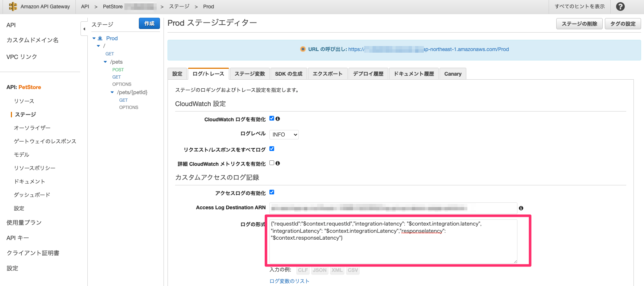644x286 pixels.
Task: Open API in the left sidebar
Action: pos(11,25)
